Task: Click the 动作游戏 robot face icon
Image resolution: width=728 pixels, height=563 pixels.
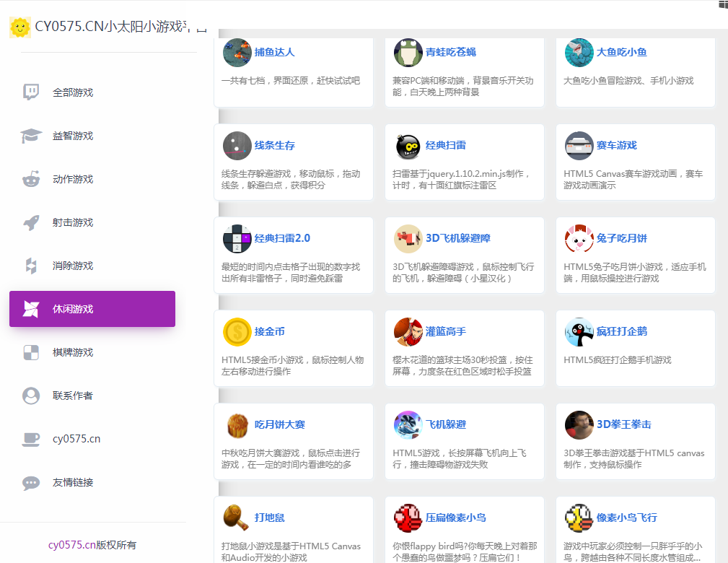Action: click(31, 179)
